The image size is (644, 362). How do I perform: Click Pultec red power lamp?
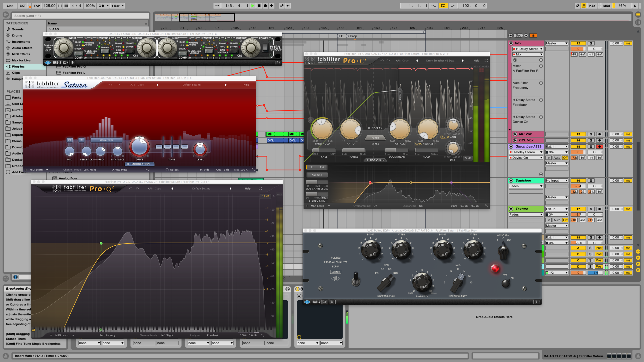[x=495, y=269]
